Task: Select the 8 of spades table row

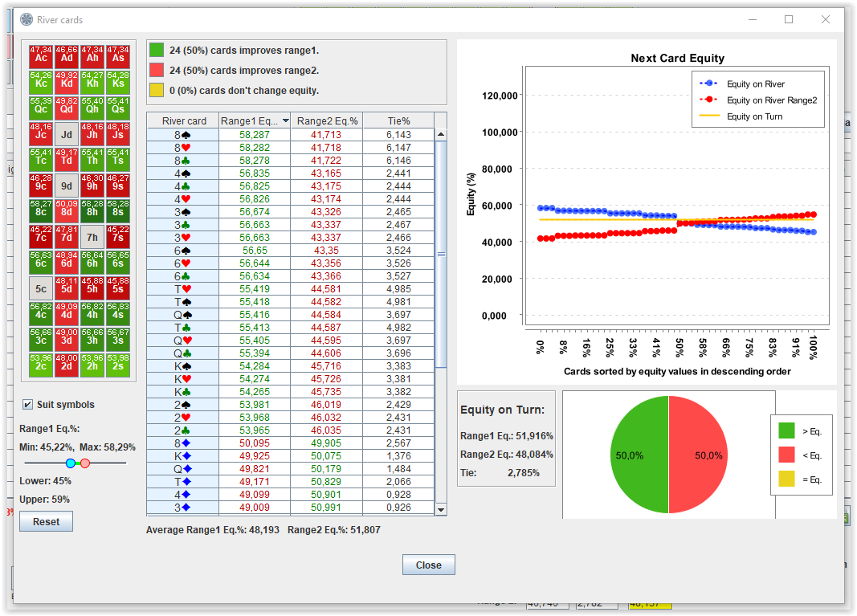Action: (x=291, y=134)
